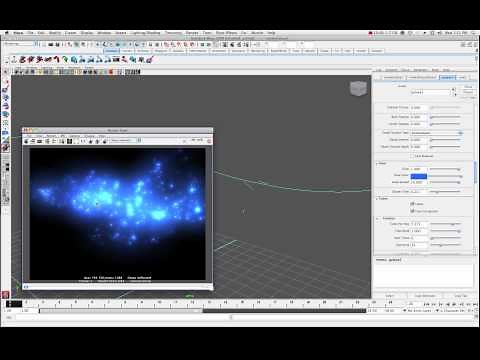Screen dimensions: 480x360
Task: Click the current frame marker on timeline
Action: pos(14,304)
